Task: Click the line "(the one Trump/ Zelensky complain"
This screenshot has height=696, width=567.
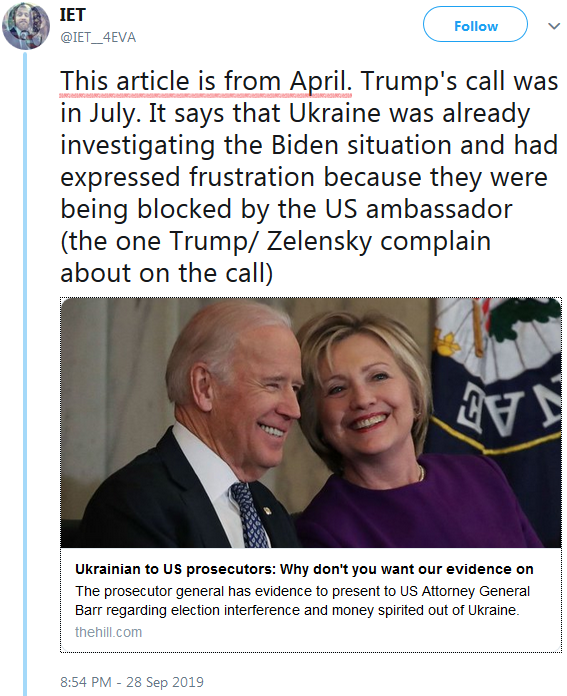Action: [276, 241]
